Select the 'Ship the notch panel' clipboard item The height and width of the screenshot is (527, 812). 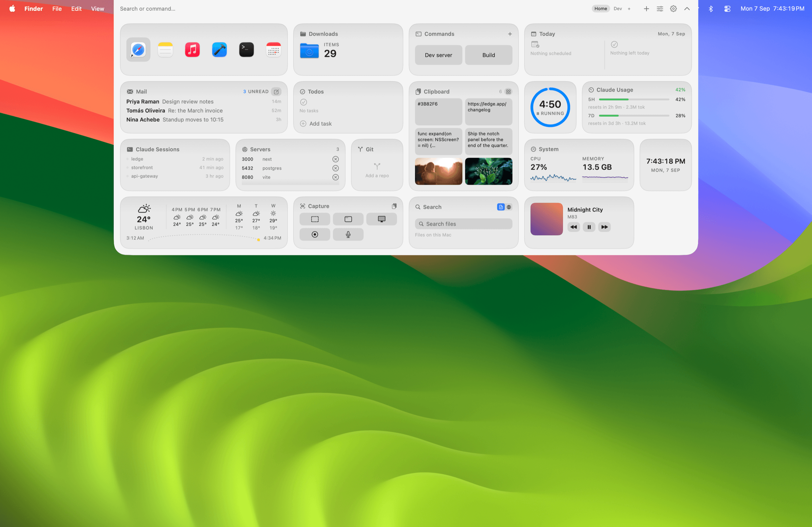pos(488,141)
